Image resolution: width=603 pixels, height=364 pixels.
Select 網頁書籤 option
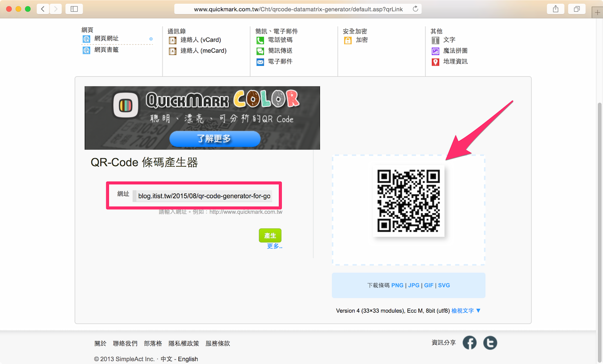click(x=106, y=49)
